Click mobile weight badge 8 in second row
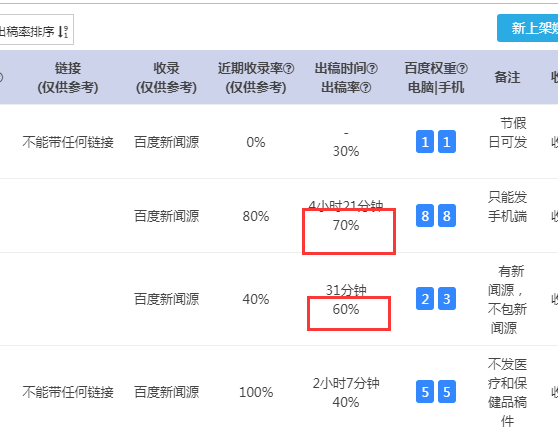 click(447, 216)
